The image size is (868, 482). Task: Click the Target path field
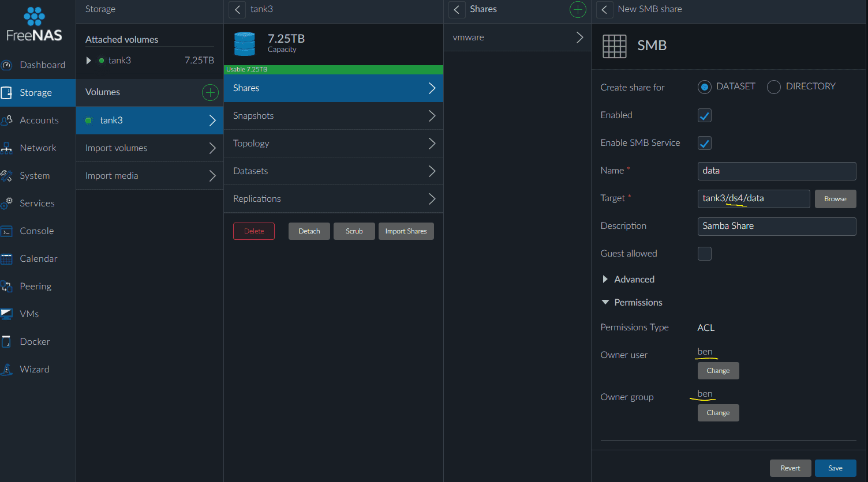(754, 199)
